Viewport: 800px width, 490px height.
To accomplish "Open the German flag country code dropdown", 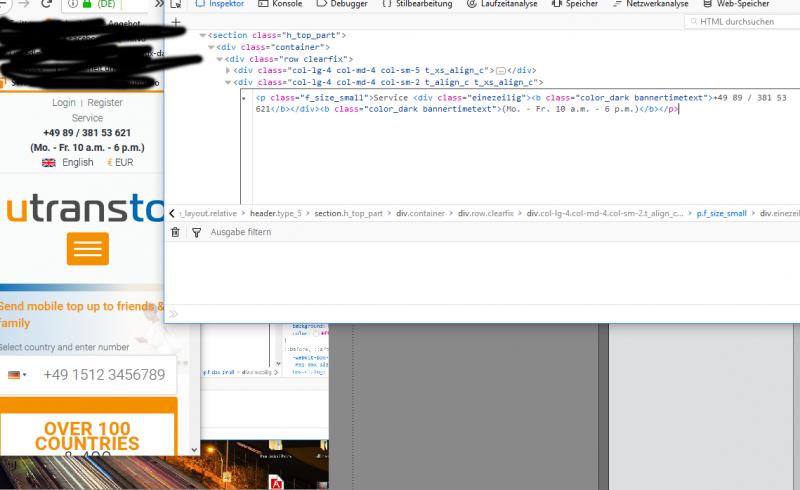I will click(18, 375).
